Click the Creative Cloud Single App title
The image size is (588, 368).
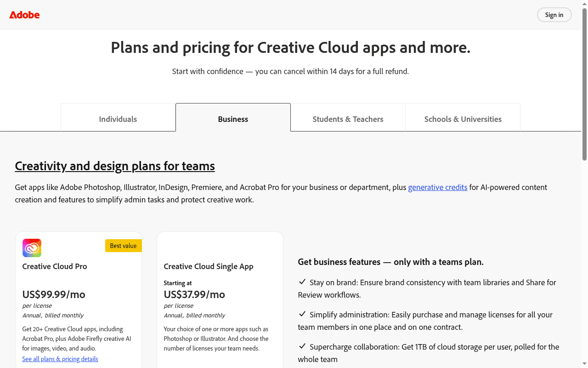click(209, 266)
